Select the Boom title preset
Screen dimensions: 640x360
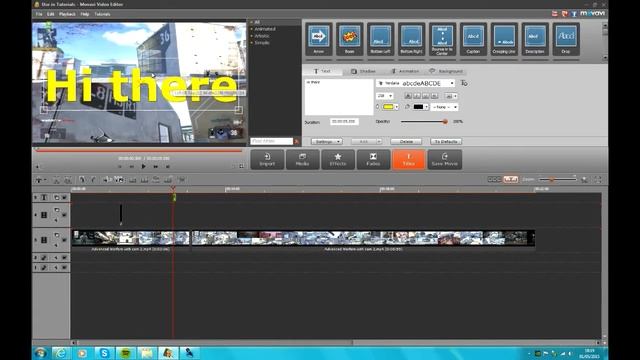point(349,39)
